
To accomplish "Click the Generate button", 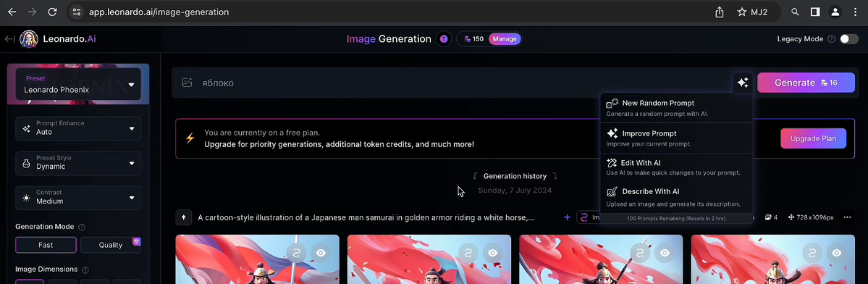I will [806, 83].
